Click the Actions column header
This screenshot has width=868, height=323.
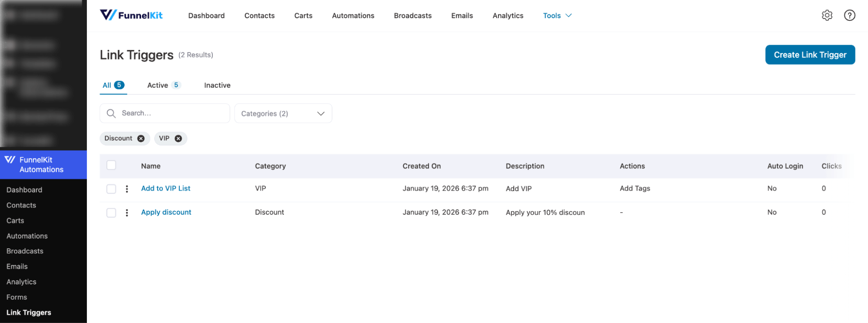pyautogui.click(x=632, y=166)
